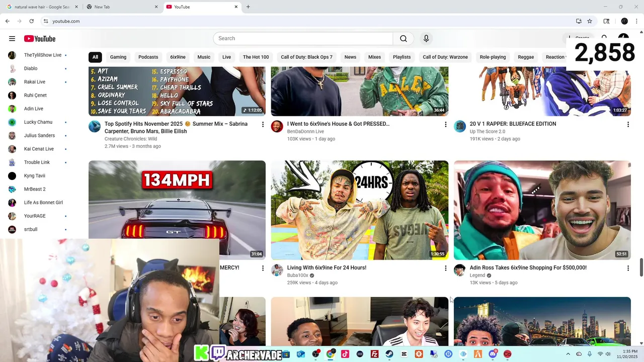The image size is (644, 362).
Task: Open Chrome three-dot menu
Action: coord(637,21)
